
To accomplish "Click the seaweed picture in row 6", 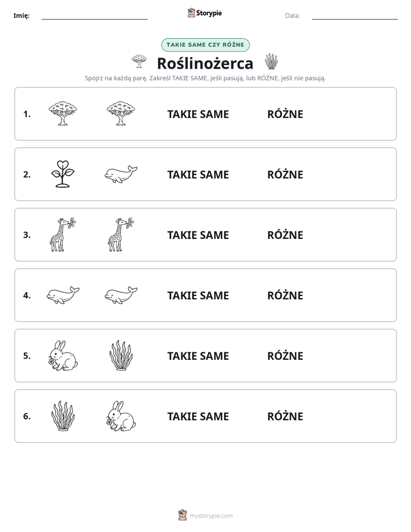I will pyautogui.click(x=63, y=416).
